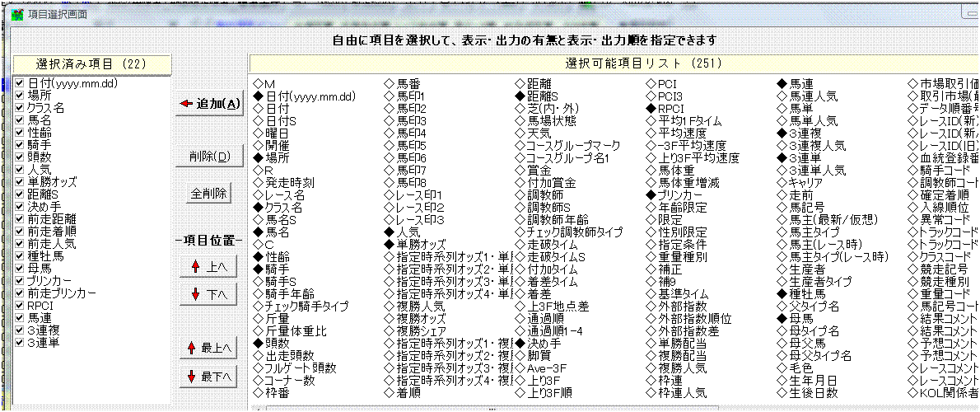Select PCI3 in available list
This screenshot has width=980, height=412.
(x=665, y=96)
